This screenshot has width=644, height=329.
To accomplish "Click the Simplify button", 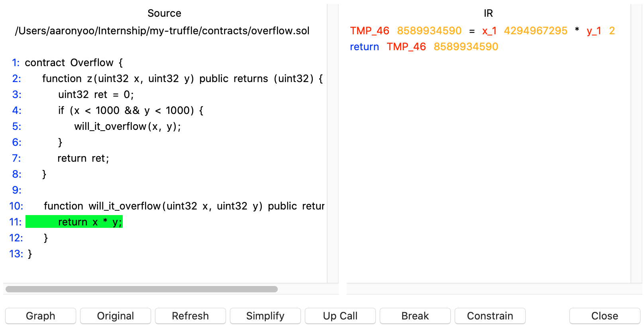I will [265, 316].
